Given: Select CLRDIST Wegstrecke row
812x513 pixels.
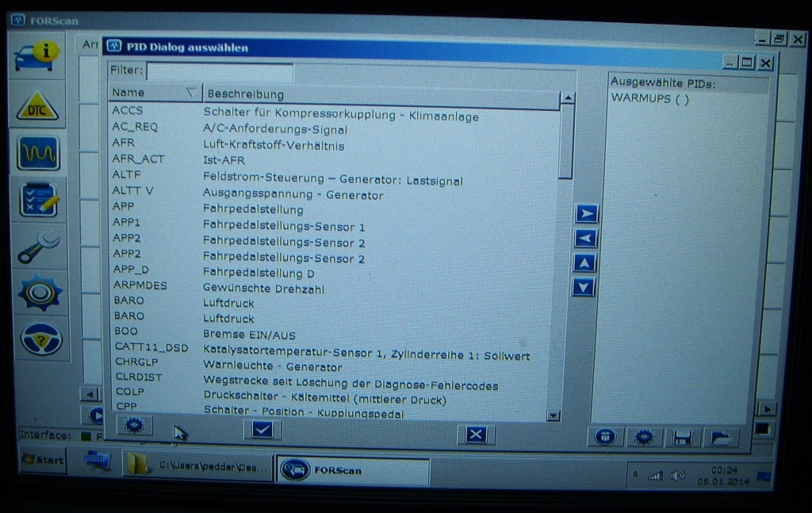Looking at the screenshot, I should pos(334,381).
